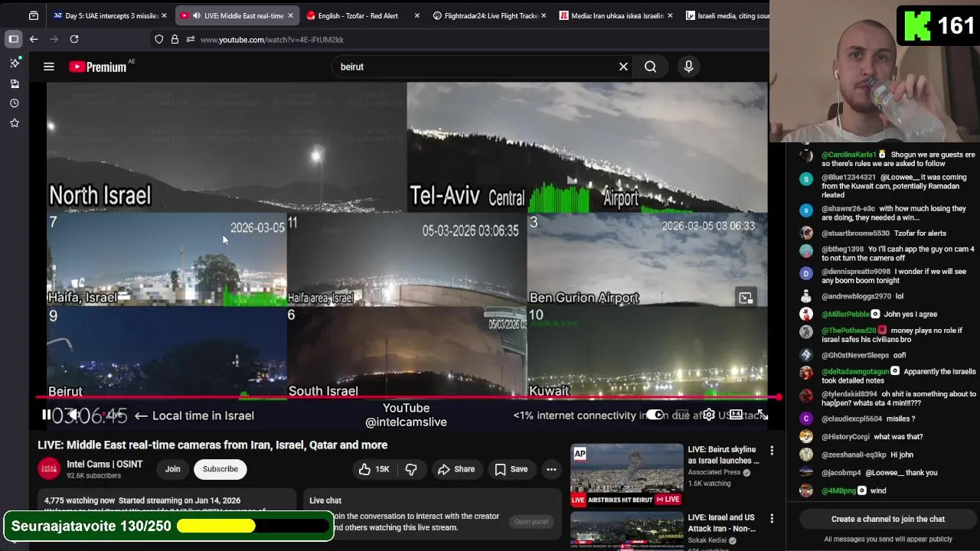Click '4,775 watching now' description text
Viewport: 980px width, 551px height.
point(80,500)
